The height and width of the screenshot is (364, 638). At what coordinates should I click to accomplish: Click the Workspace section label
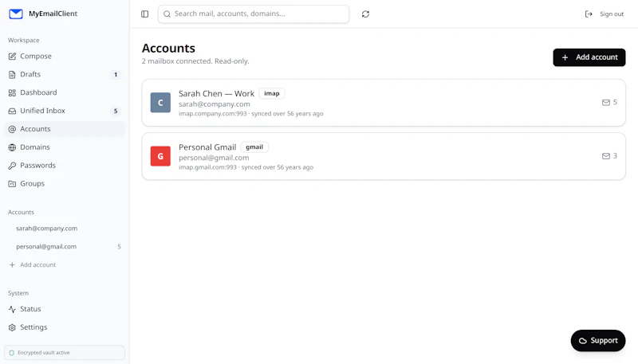(24, 40)
